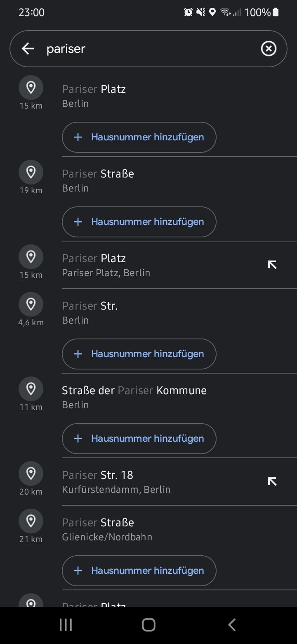297x644 pixels.
Task: Add house number for Glienicke/Nordbahn Pariser Straße
Action: [x=139, y=571]
